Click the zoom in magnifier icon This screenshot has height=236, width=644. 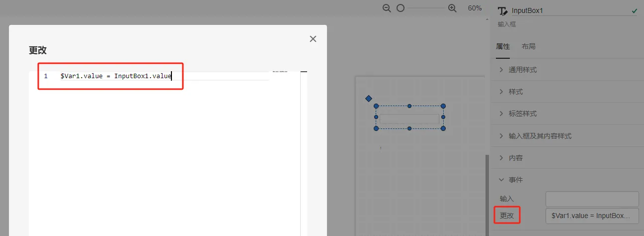click(452, 8)
